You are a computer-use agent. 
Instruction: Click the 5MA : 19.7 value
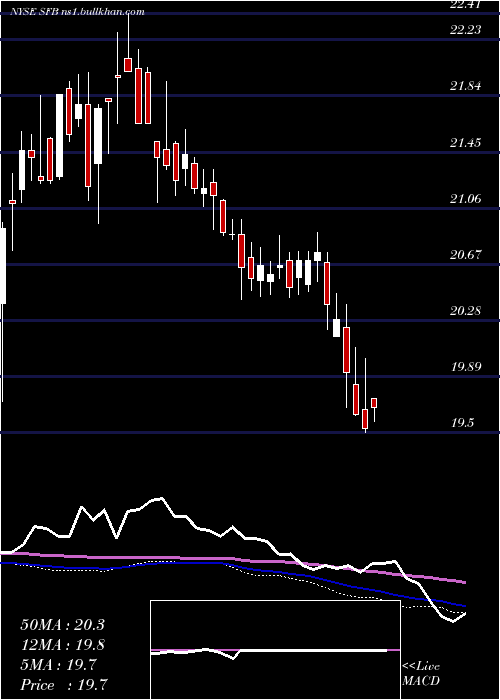(x=58, y=665)
